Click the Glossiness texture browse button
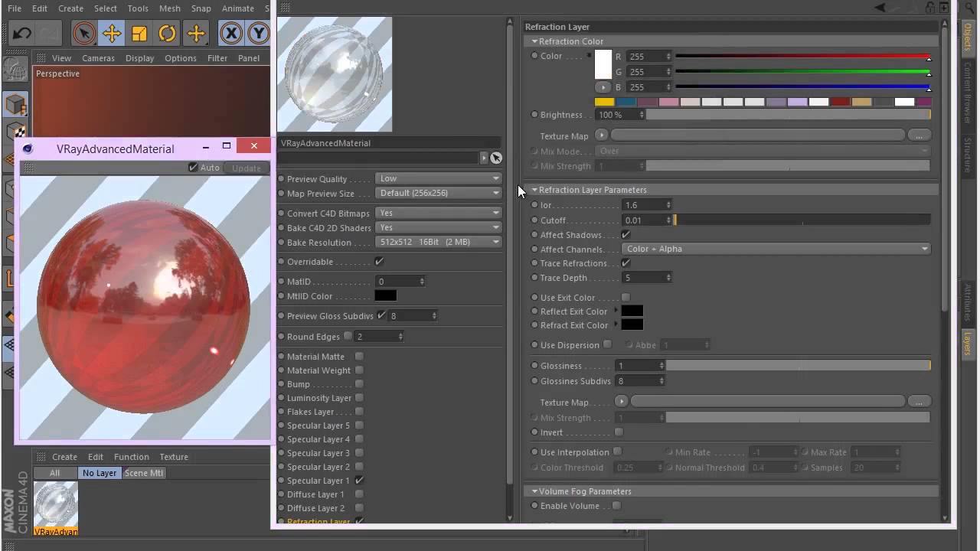Image resolution: width=980 pixels, height=551 pixels. click(x=919, y=402)
